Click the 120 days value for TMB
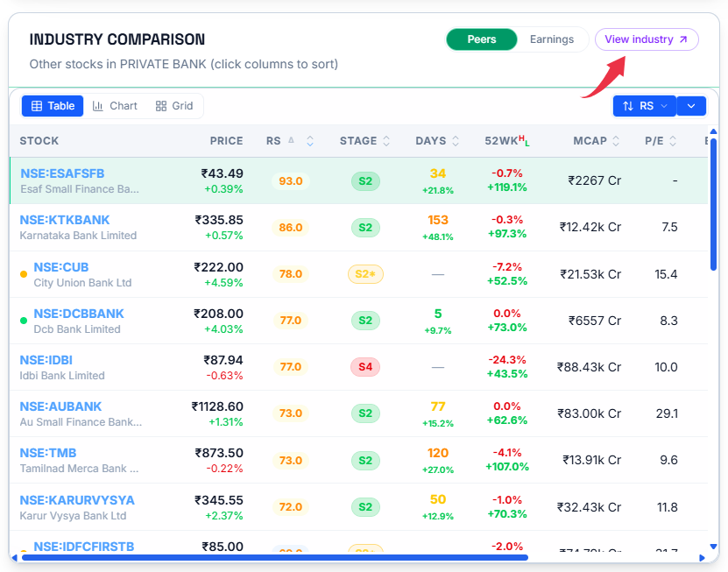 coord(438,453)
